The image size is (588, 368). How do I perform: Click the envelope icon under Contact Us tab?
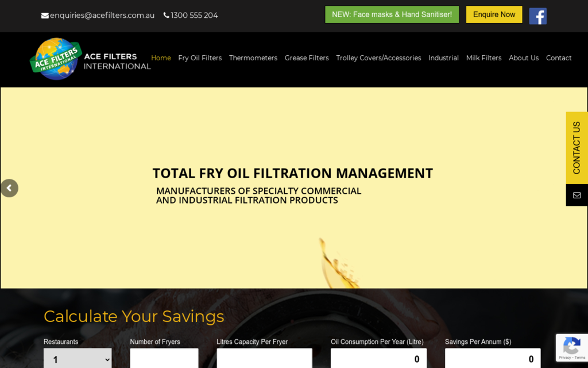(x=577, y=195)
